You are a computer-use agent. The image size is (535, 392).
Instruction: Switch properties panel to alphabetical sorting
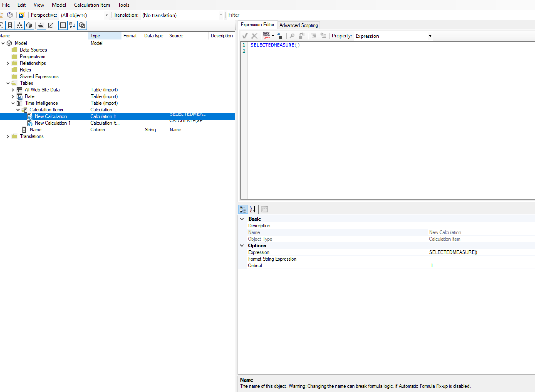[x=252, y=209]
